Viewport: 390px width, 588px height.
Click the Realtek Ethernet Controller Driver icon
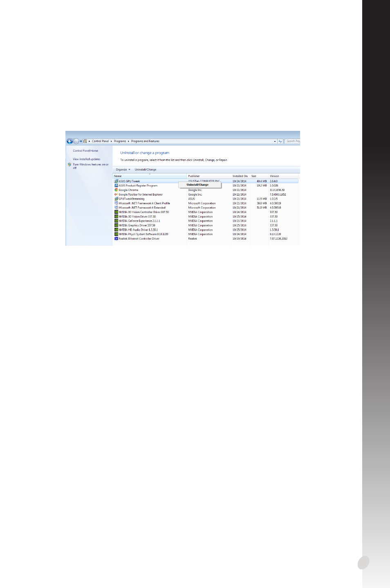pyautogui.click(x=116, y=238)
